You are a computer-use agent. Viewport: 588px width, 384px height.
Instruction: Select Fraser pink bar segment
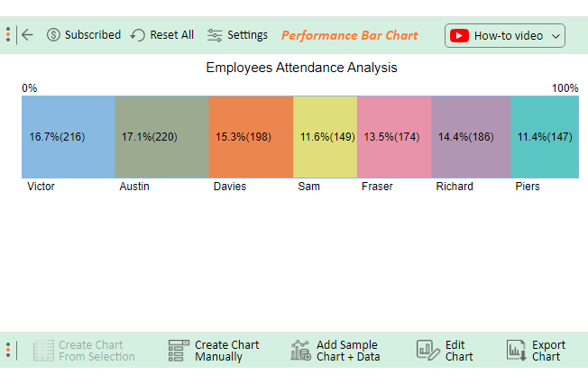[394, 137]
